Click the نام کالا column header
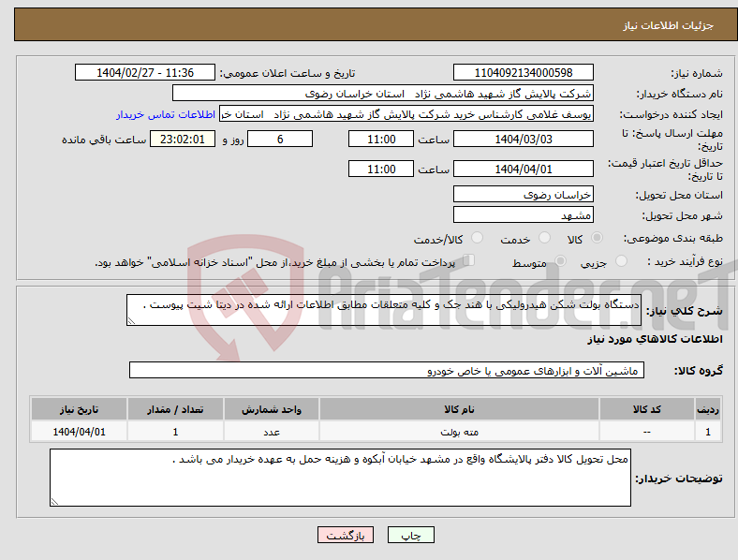This screenshot has height=560, width=738. 459,409
